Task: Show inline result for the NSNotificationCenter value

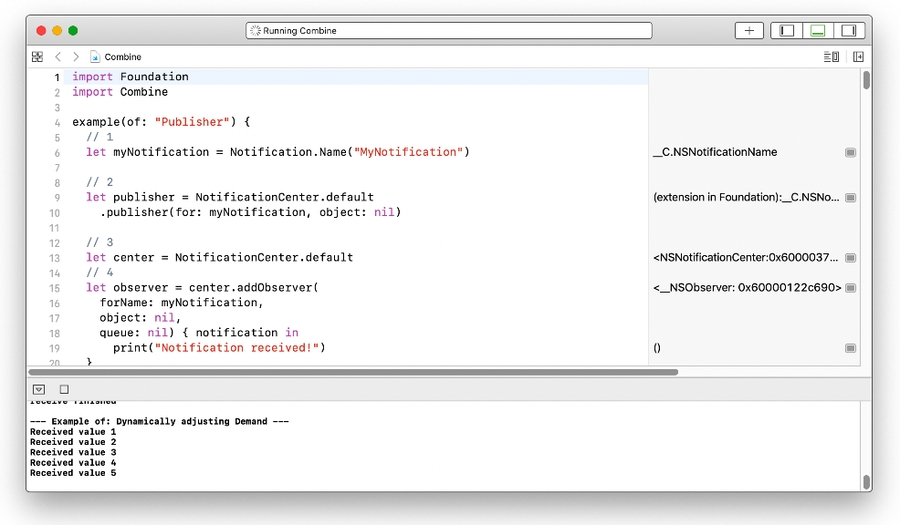Action: 850,258
